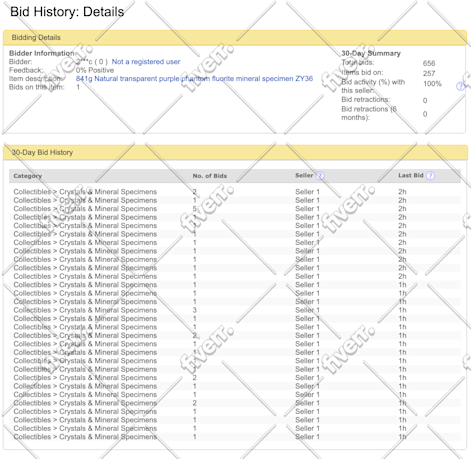Click the 'Bid History: Details' page heading
This screenshot has height=459, width=471.
pyautogui.click(x=67, y=12)
